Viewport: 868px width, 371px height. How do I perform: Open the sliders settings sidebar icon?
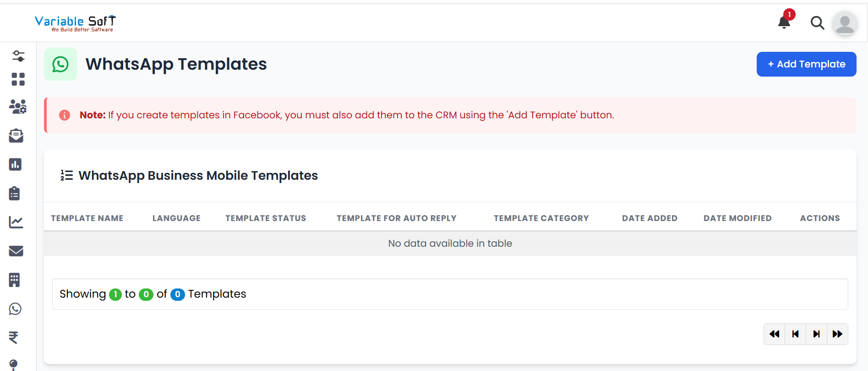click(18, 56)
